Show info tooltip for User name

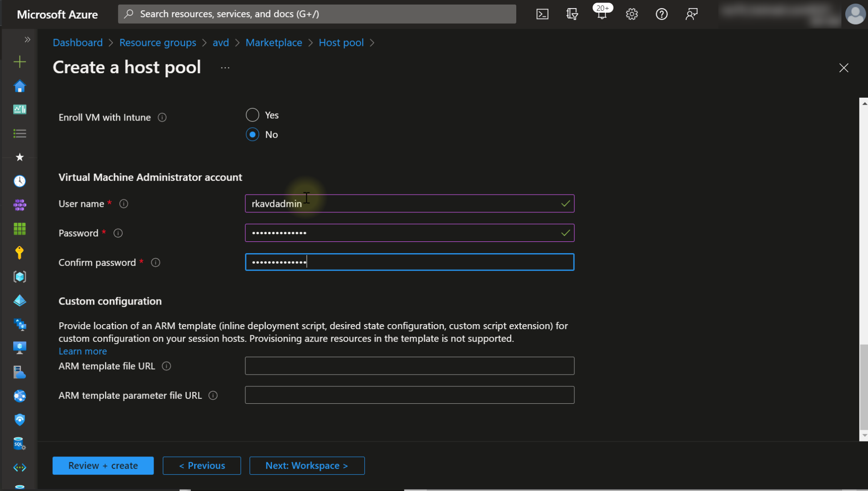pyautogui.click(x=124, y=204)
